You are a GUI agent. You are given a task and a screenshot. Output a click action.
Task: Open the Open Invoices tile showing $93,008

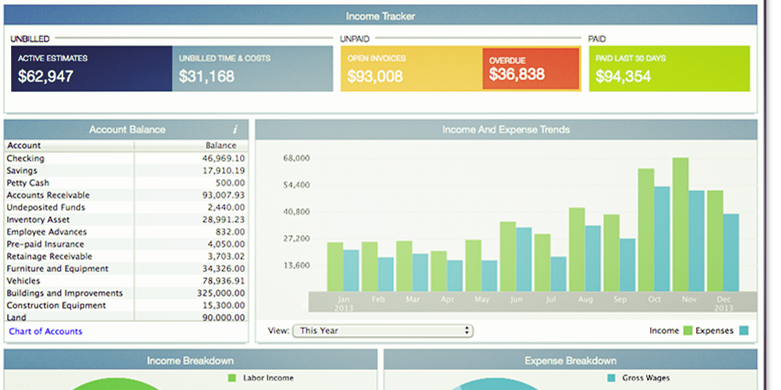(x=411, y=69)
